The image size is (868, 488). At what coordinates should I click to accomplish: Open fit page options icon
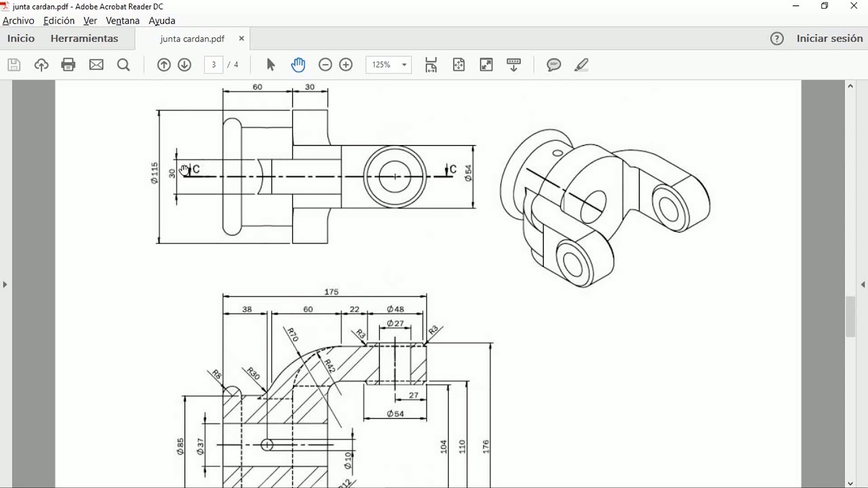(x=431, y=65)
